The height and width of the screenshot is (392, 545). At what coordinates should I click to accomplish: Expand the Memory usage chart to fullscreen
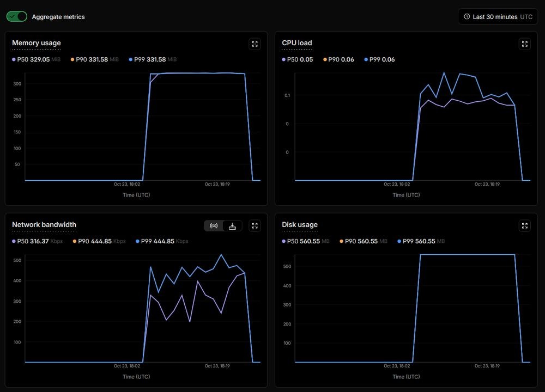pyautogui.click(x=255, y=44)
